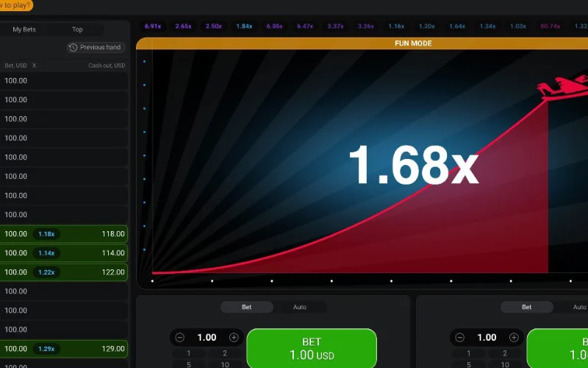Switch to the My Bets tab
The width and height of the screenshot is (588, 368).
(24, 29)
